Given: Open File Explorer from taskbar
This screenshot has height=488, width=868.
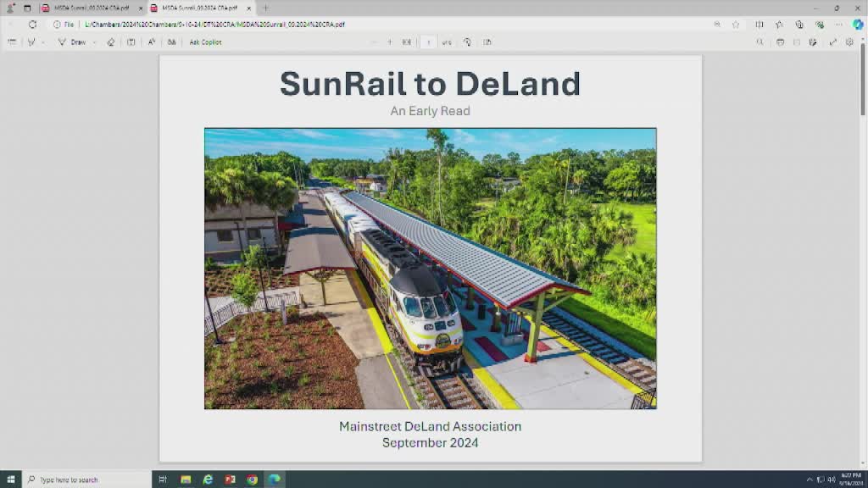Looking at the screenshot, I should tap(186, 480).
